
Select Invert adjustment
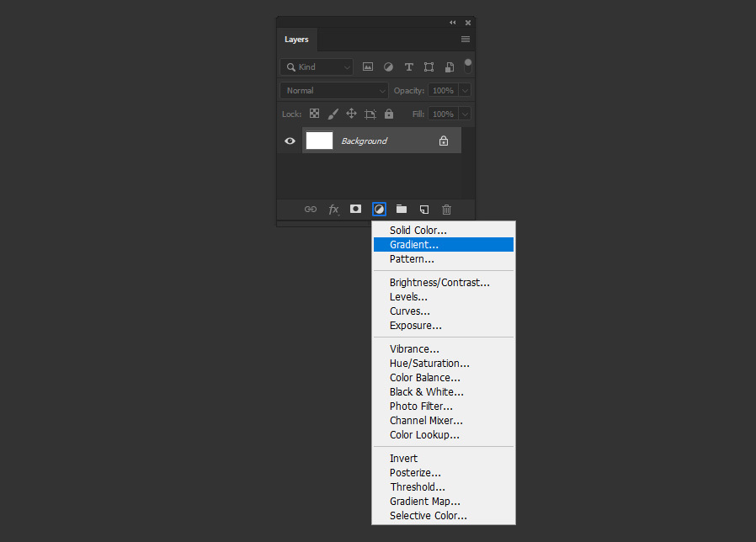[x=444, y=459]
